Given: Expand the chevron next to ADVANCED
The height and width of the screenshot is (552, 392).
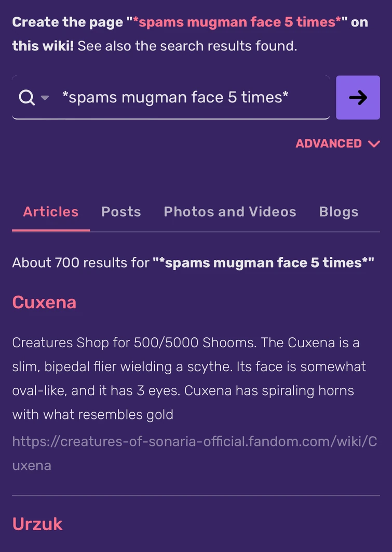Looking at the screenshot, I should 374,144.
